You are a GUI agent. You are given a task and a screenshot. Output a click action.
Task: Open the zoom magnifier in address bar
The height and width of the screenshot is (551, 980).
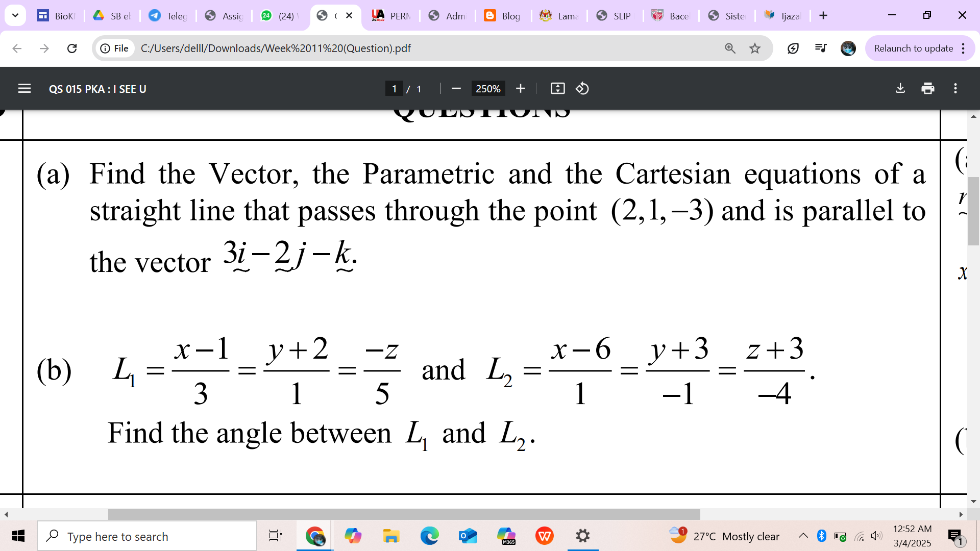[x=730, y=48]
